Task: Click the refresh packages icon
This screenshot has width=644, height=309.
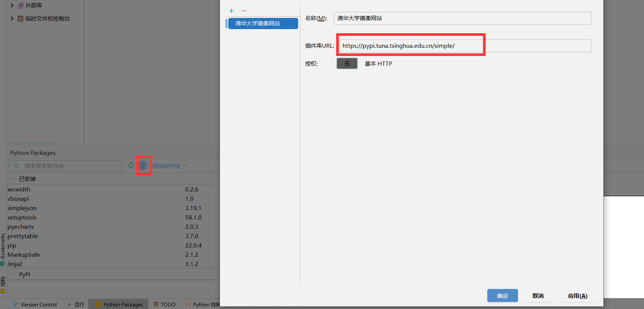Action: (131, 165)
